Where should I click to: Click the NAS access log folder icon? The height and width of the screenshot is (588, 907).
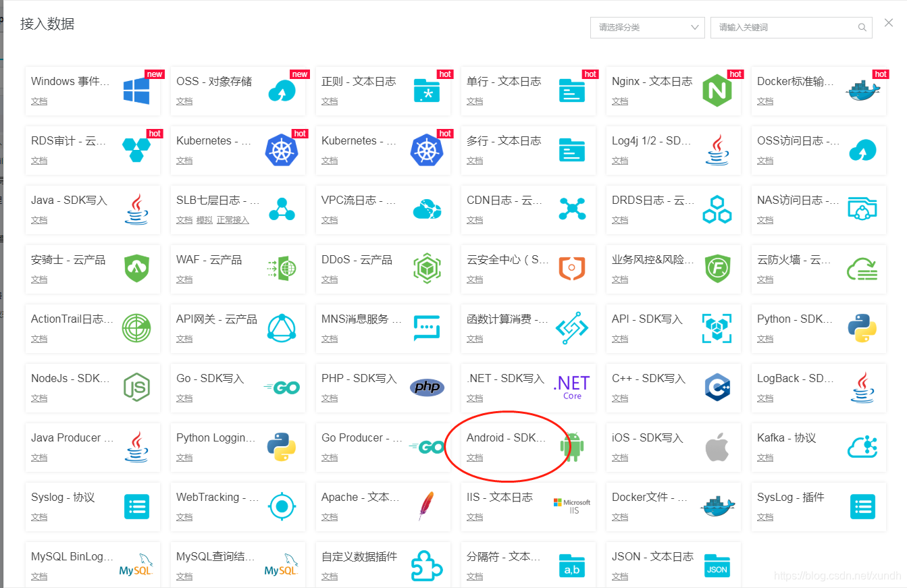pos(862,209)
